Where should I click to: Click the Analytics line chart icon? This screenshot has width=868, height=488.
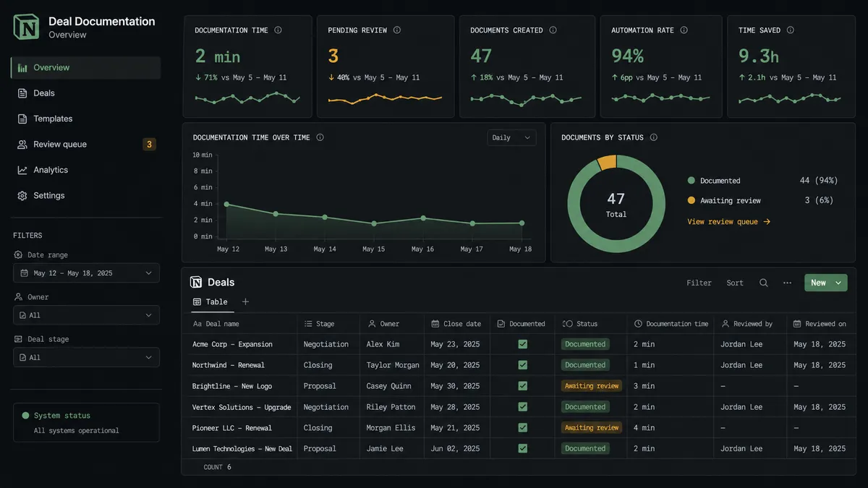point(22,170)
